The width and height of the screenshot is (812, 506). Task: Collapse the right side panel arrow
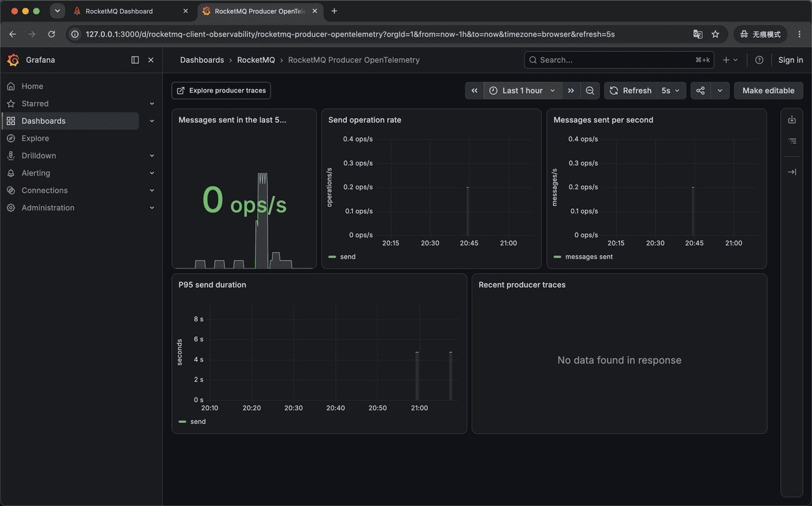[792, 172]
